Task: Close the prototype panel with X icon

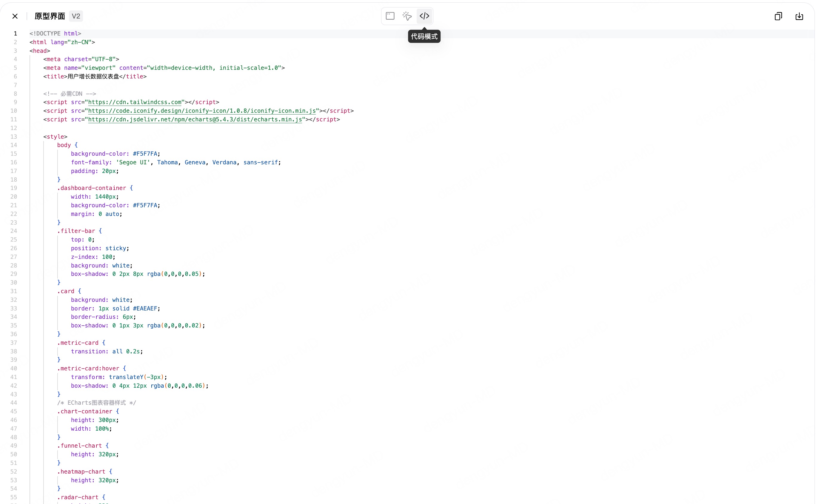Action: (15, 16)
